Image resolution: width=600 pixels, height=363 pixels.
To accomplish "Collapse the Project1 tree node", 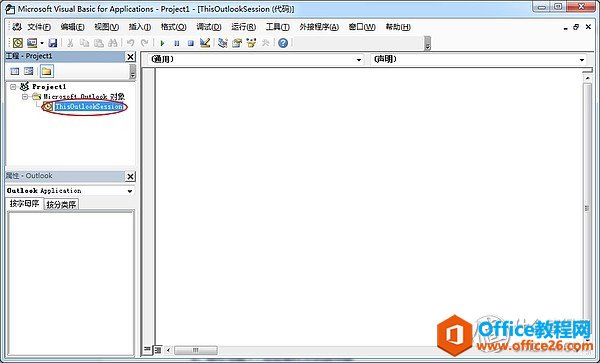I will click(13, 87).
